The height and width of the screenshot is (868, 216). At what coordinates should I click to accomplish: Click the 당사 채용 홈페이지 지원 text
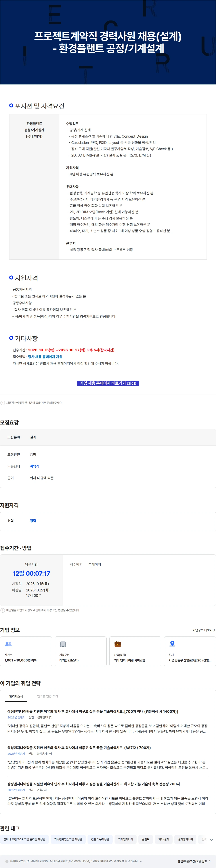pos(45,357)
